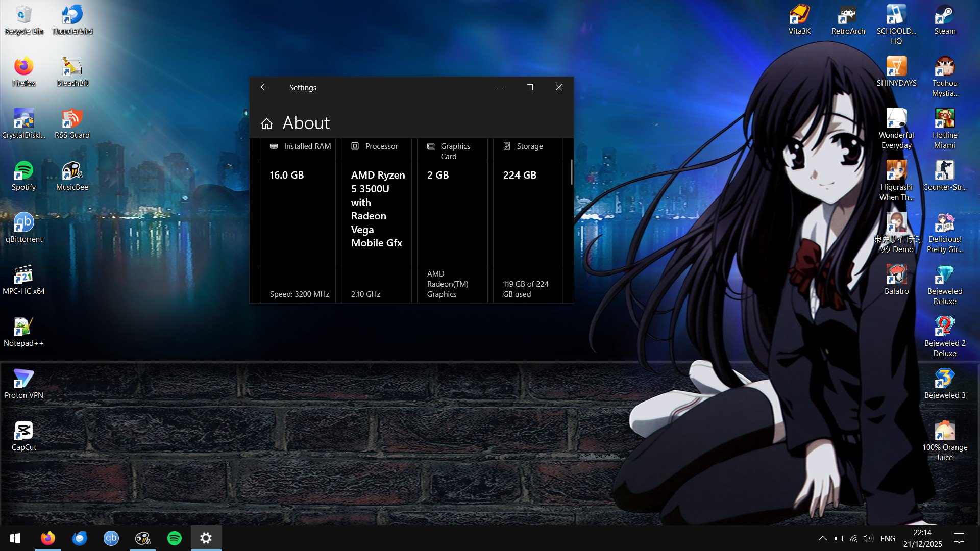Click the ENG language indicator

[x=888, y=538]
